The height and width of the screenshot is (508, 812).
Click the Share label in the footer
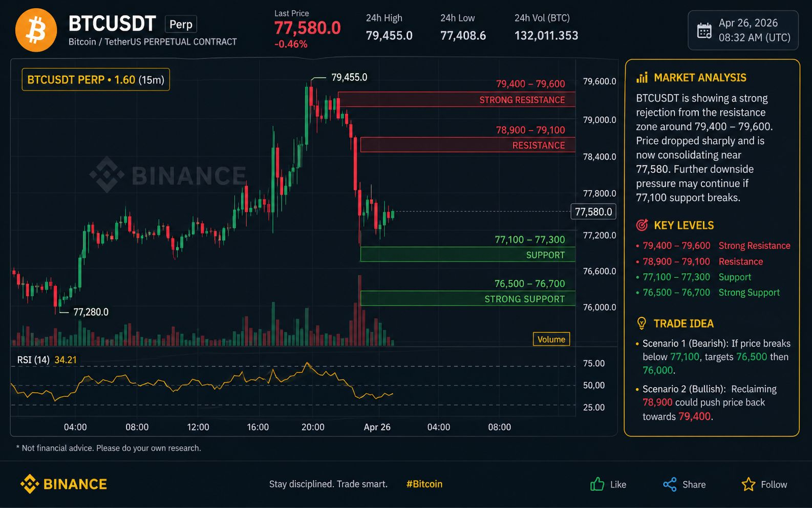click(x=694, y=484)
